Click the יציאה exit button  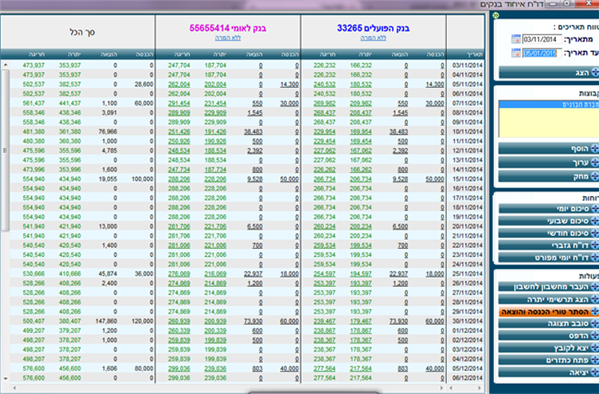click(x=549, y=373)
